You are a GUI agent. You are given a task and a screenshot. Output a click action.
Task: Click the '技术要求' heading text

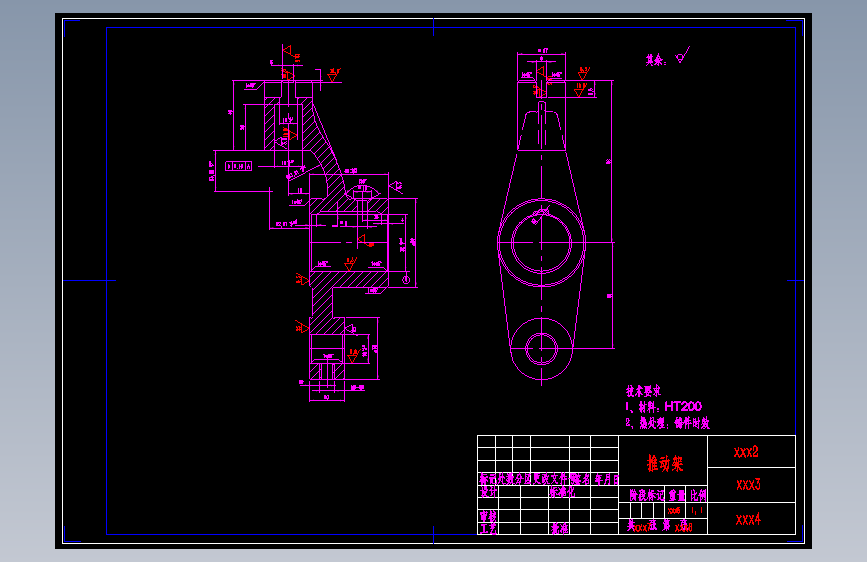tap(643, 391)
